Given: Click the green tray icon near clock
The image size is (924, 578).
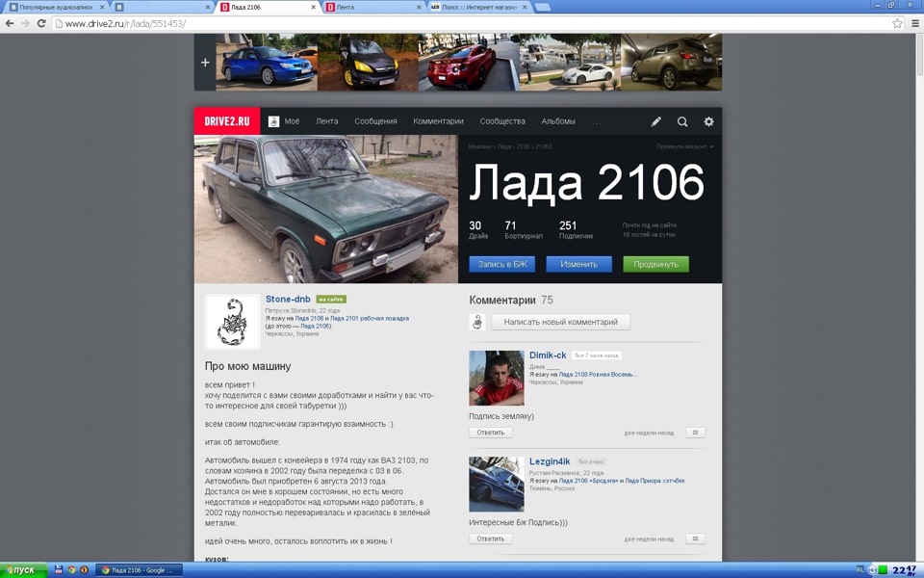Looking at the screenshot, I should click(x=883, y=569).
